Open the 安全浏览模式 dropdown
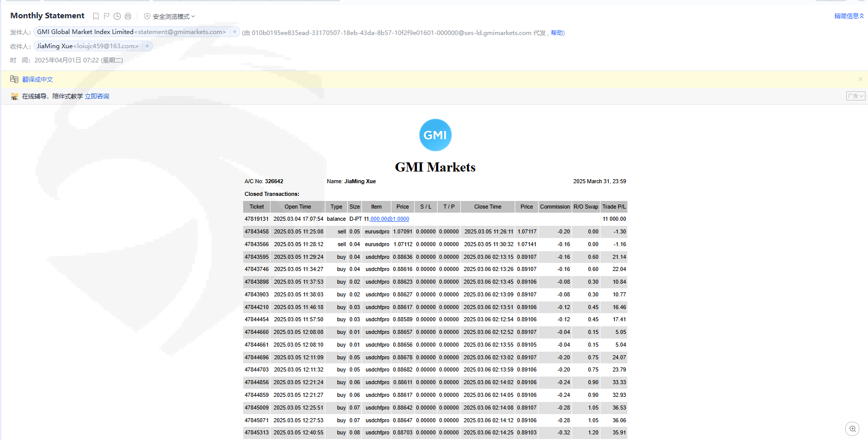 click(x=174, y=17)
